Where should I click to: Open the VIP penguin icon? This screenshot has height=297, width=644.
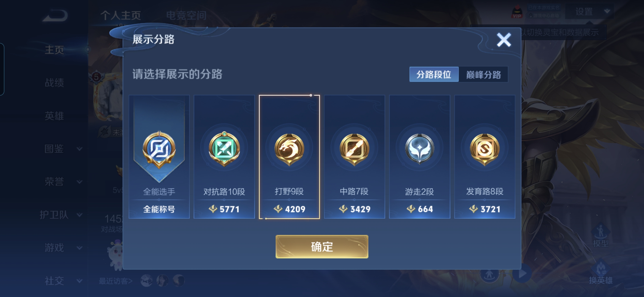tap(517, 12)
